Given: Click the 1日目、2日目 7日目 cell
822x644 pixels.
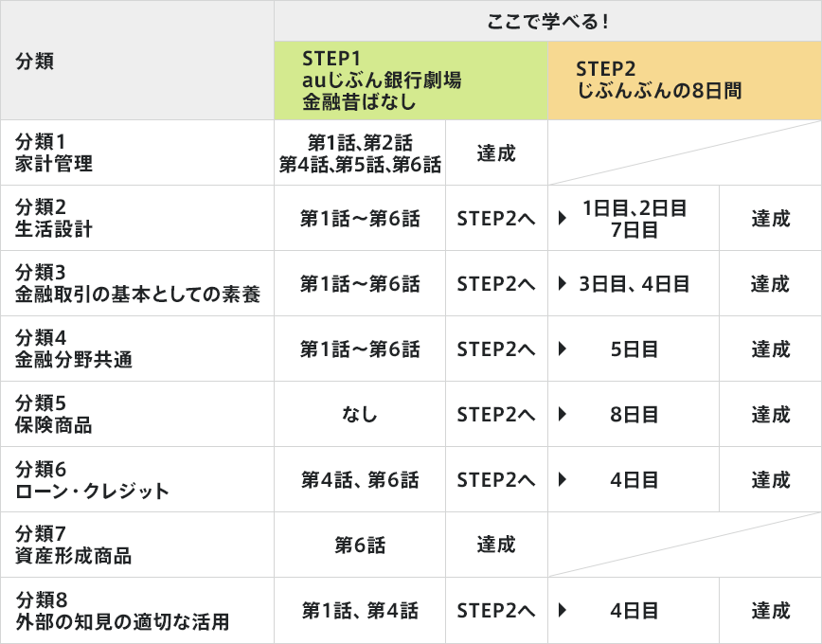Looking at the screenshot, I should [x=634, y=218].
